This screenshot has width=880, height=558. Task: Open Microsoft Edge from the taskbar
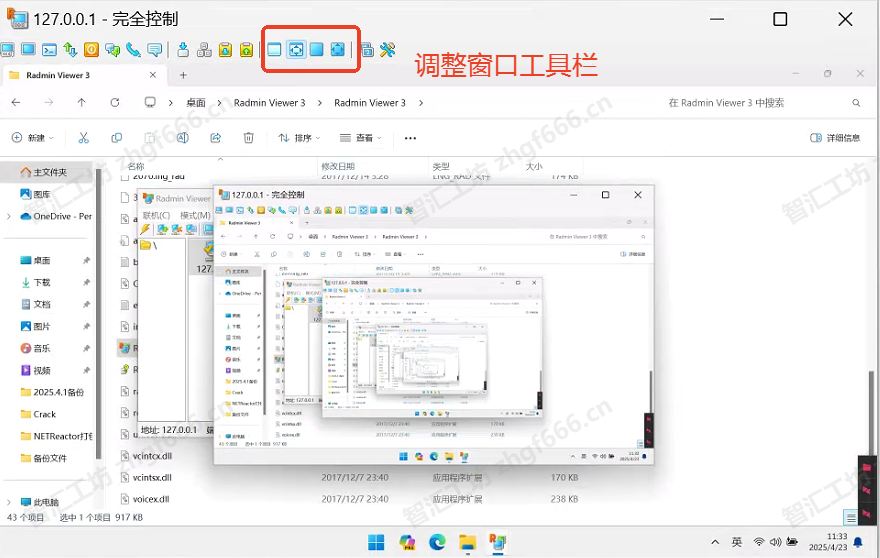click(x=437, y=542)
